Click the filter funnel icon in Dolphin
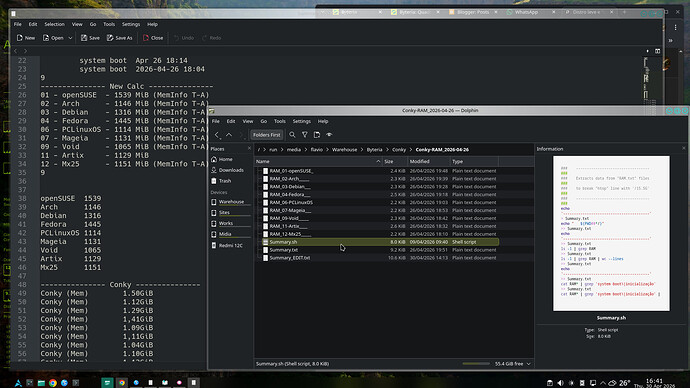This screenshot has width=690, height=388. 305,135
